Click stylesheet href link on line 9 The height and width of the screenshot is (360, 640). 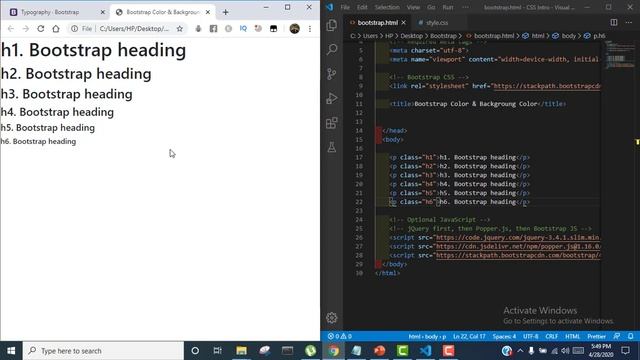coord(547,86)
